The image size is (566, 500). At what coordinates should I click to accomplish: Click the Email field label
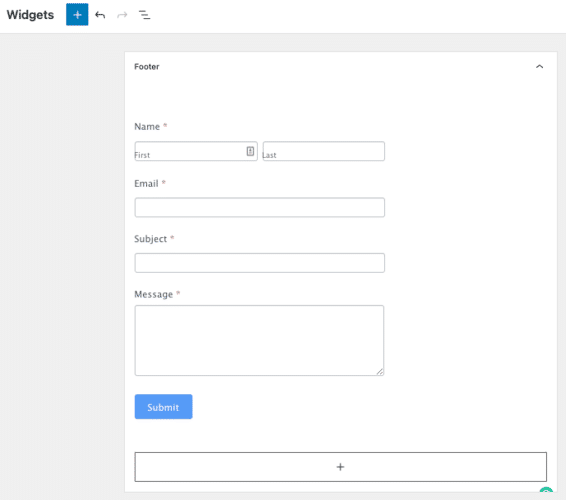pos(146,183)
